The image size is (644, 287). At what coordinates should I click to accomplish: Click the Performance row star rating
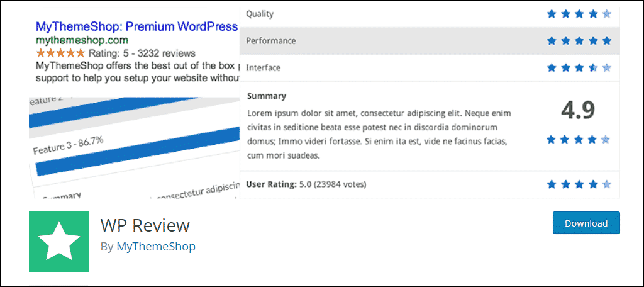tap(579, 41)
